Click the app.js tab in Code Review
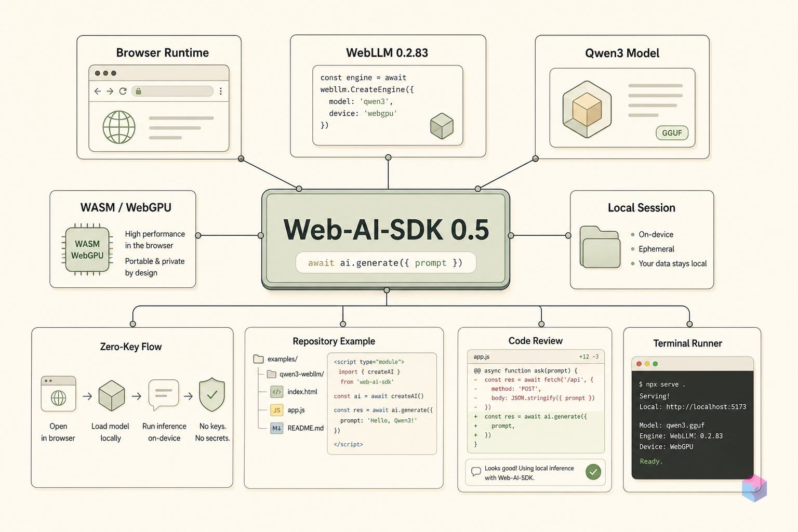Screen dimensions: 798x532 482,357
